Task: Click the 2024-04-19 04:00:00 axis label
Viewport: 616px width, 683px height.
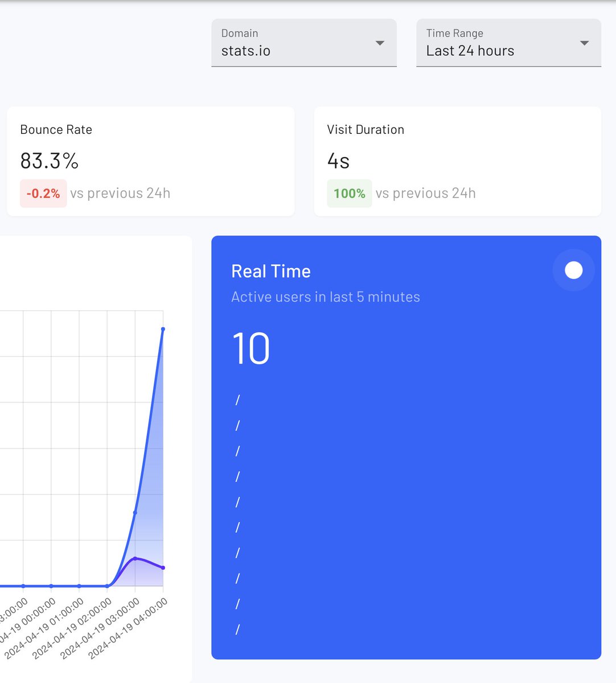Action: pyautogui.click(x=128, y=629)
